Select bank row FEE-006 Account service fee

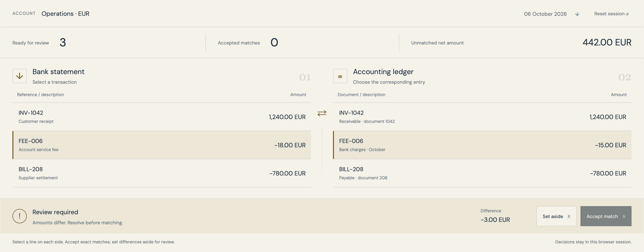[162, 145]
